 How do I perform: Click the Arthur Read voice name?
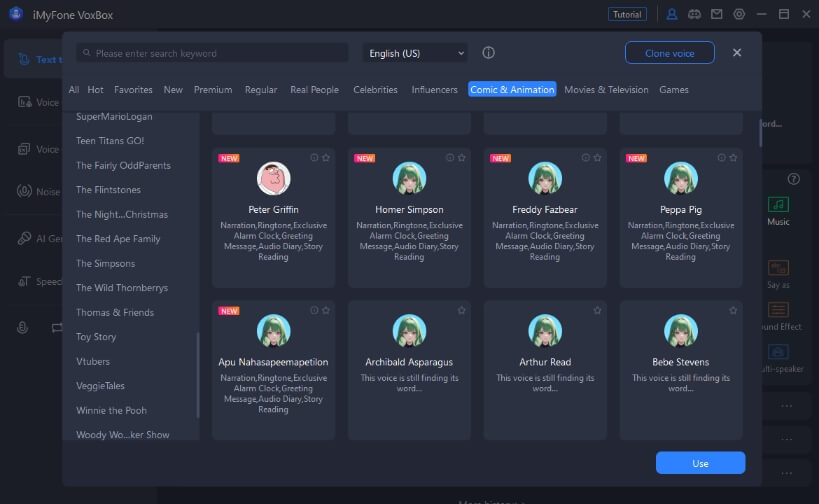click(x=545, y=362)
